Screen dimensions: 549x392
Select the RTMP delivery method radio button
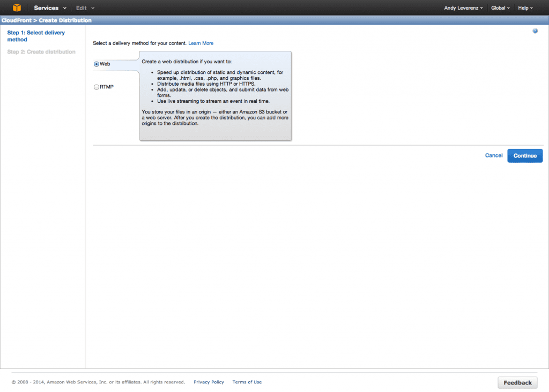(97, 86)
